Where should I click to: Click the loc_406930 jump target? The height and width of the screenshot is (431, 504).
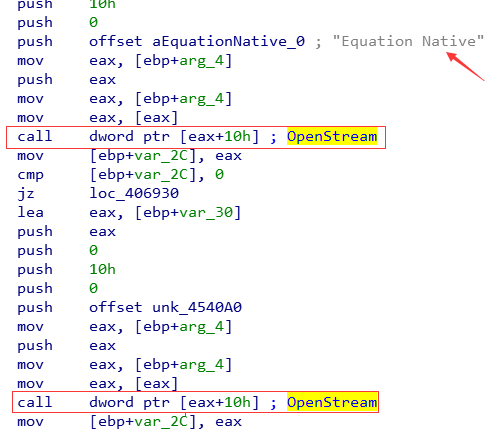click(x=134, y=194)
